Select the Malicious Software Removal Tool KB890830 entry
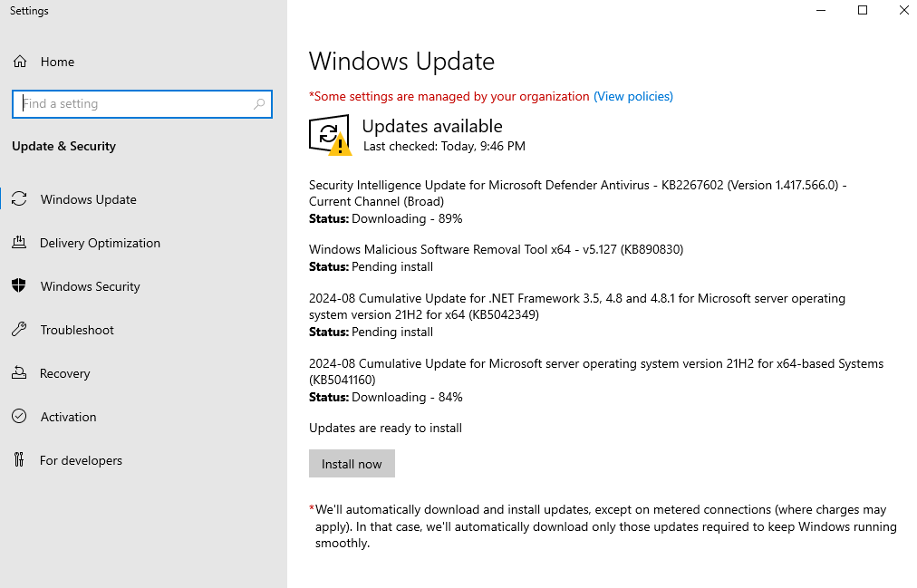The image size is (917, 588). (x=496, y=249)
